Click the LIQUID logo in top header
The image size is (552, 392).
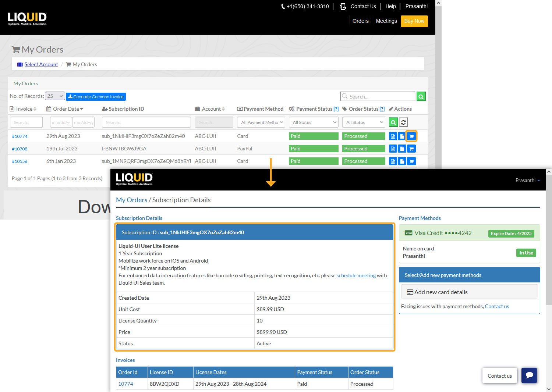28,18
